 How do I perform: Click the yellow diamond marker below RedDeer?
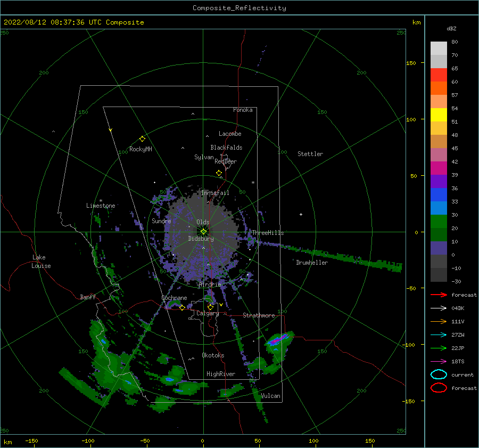219,173
